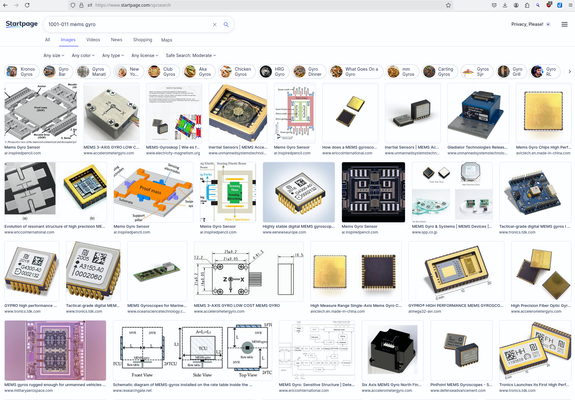Click the browser back arrow

click(5, 5)
